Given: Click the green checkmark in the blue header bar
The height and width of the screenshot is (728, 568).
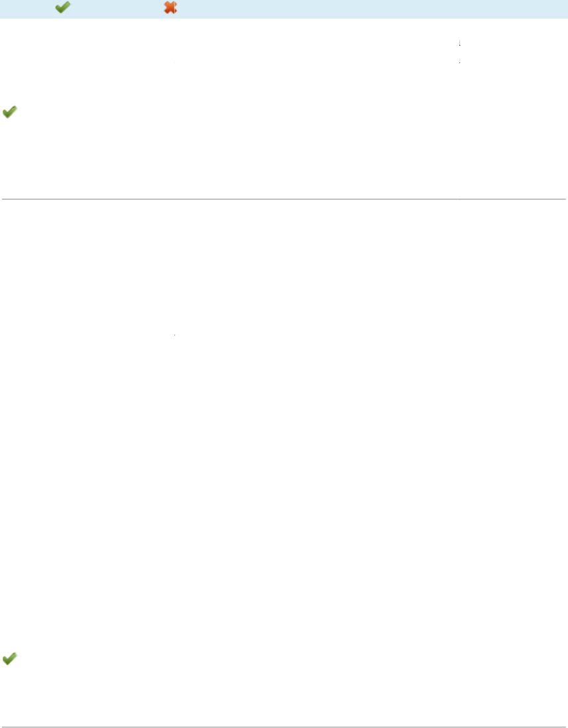Looking at the screenshot, I should 62,8.
